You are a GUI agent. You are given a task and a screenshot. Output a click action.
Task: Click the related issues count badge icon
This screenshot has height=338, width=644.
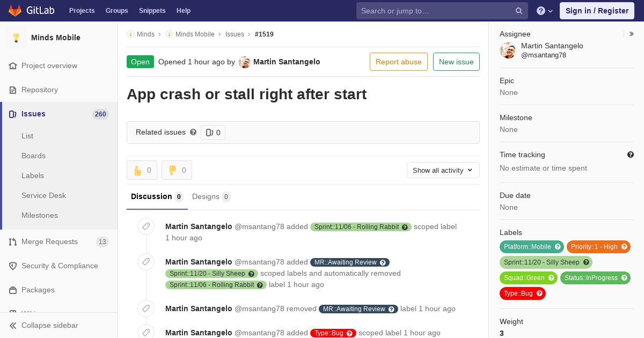209,133
